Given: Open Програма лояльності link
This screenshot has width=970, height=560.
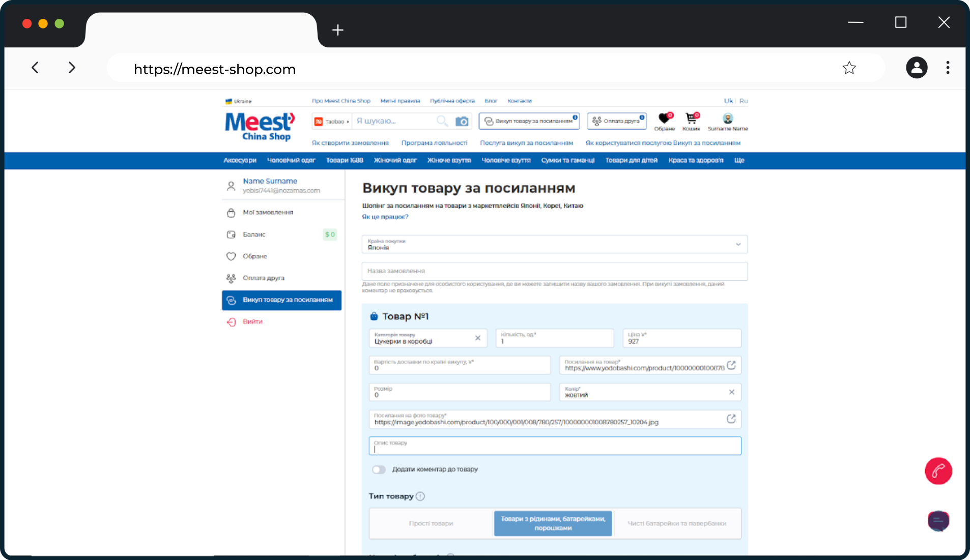Looking at the screenshot, I should [x=434, y=143].
